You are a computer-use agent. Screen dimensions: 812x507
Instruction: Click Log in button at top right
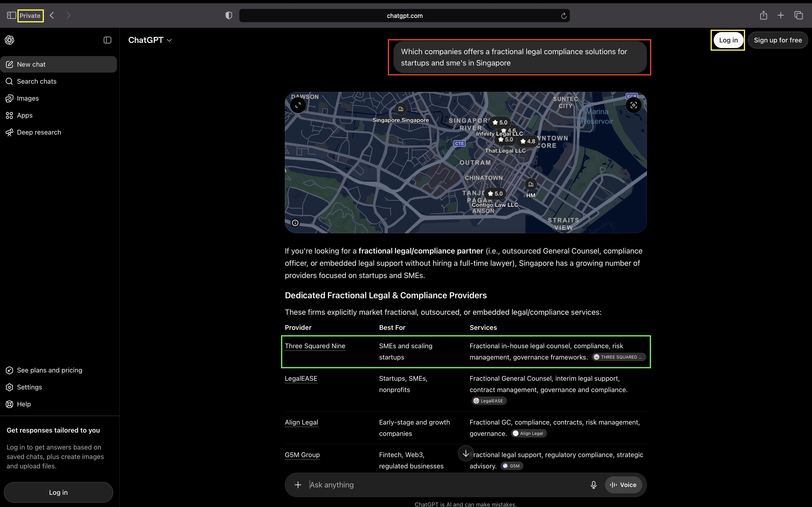tap(728, 40)
